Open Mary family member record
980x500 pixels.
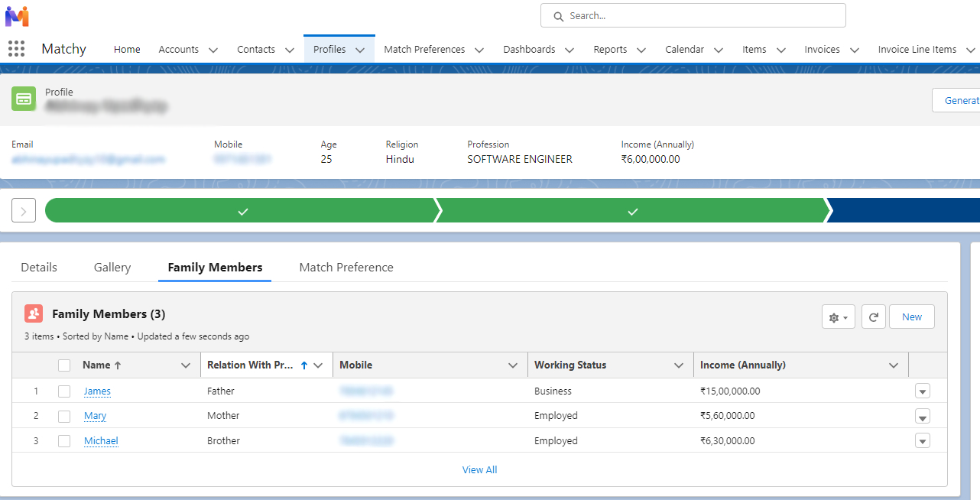tap(95, 416)
